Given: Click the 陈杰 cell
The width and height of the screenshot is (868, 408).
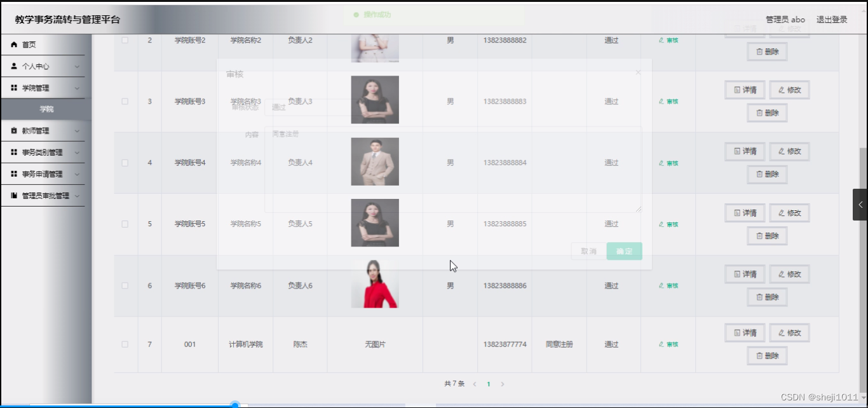Looking at the screenshot, I should tap(300, 344).
